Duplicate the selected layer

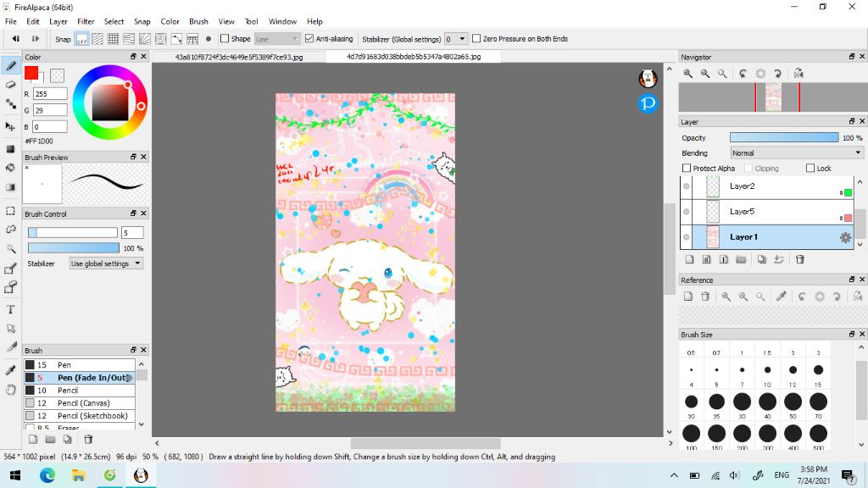tap(762, 259)
